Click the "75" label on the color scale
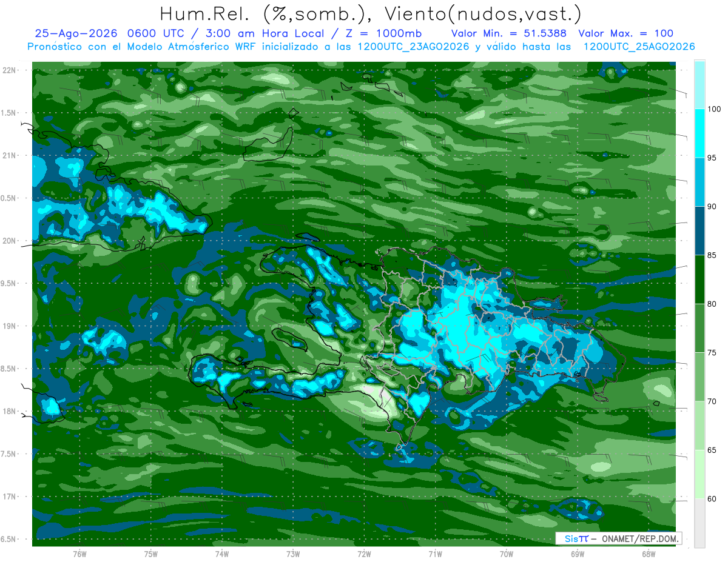The image size is (728, 562). (712, 353)
